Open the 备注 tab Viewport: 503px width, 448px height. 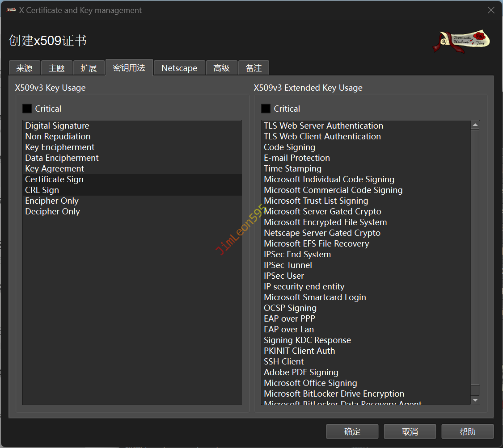(254, 68)
